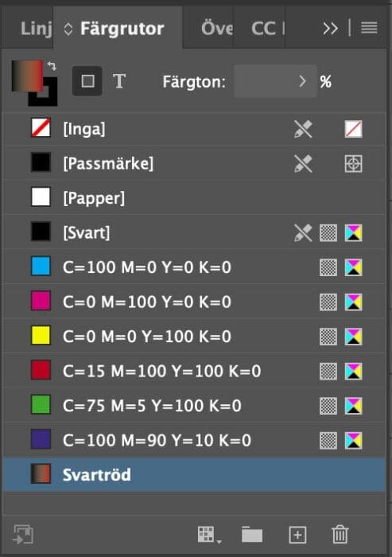Open the panel hamburger menu
Screen dimensions: 392x557
coord(369,28)
